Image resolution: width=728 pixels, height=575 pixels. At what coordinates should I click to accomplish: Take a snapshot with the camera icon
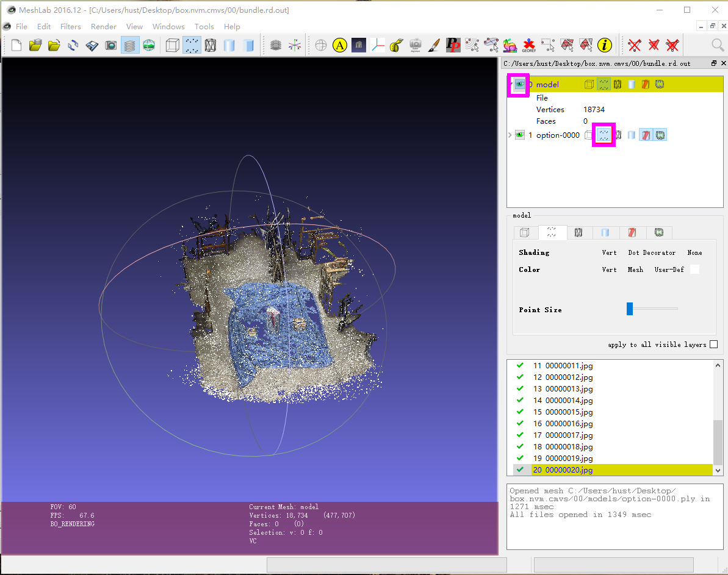tap(110, 45)
